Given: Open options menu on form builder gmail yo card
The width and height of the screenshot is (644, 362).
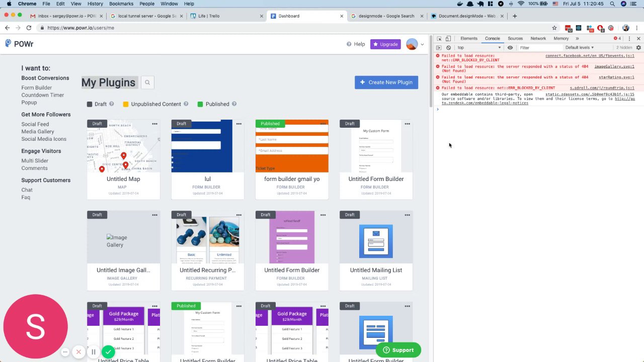Looking at the screenshot, I should 323,124.
